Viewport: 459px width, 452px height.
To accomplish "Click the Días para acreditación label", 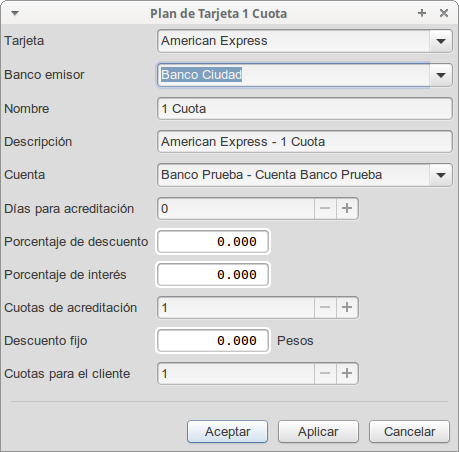I will coord(69,209).
